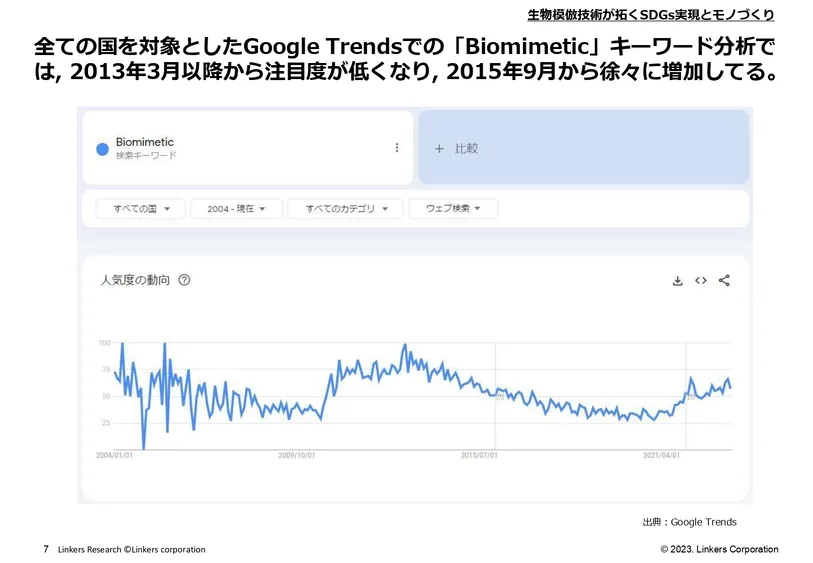The height and width of the screenshot is (563, 813).
Task: Click the embed code icon
Action: tap(701, 281)
